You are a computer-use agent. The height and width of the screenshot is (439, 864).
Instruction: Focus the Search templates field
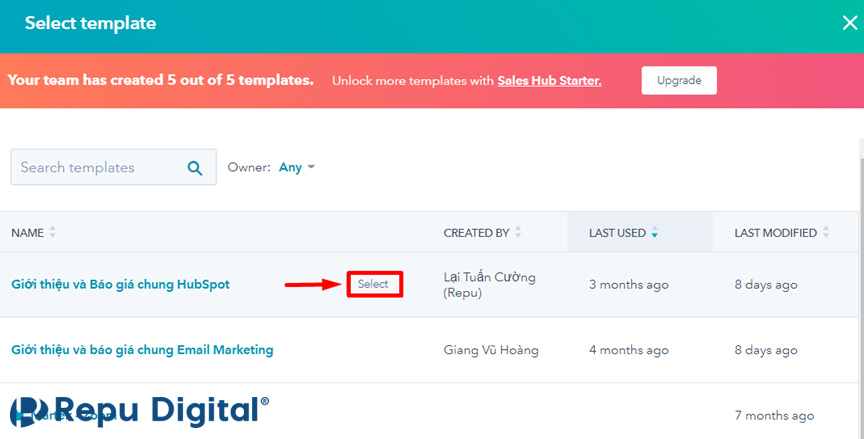[x=113, y=167]
